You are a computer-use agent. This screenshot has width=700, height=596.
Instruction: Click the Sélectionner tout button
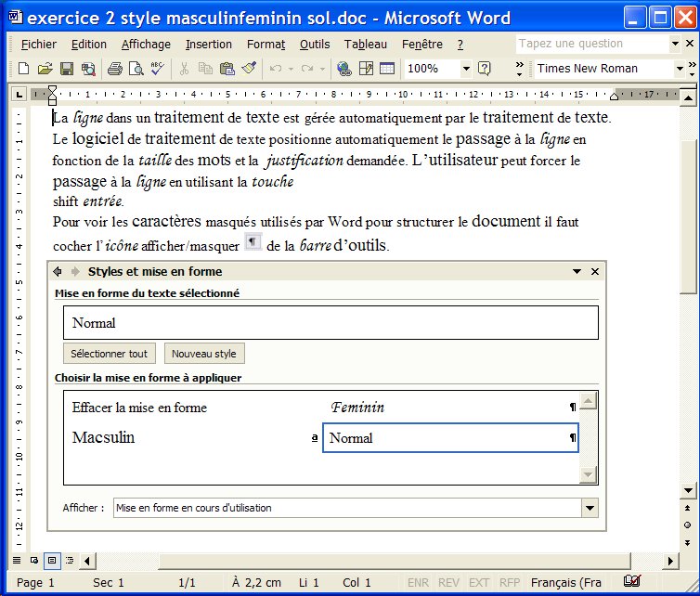click(x=109, y=354)
